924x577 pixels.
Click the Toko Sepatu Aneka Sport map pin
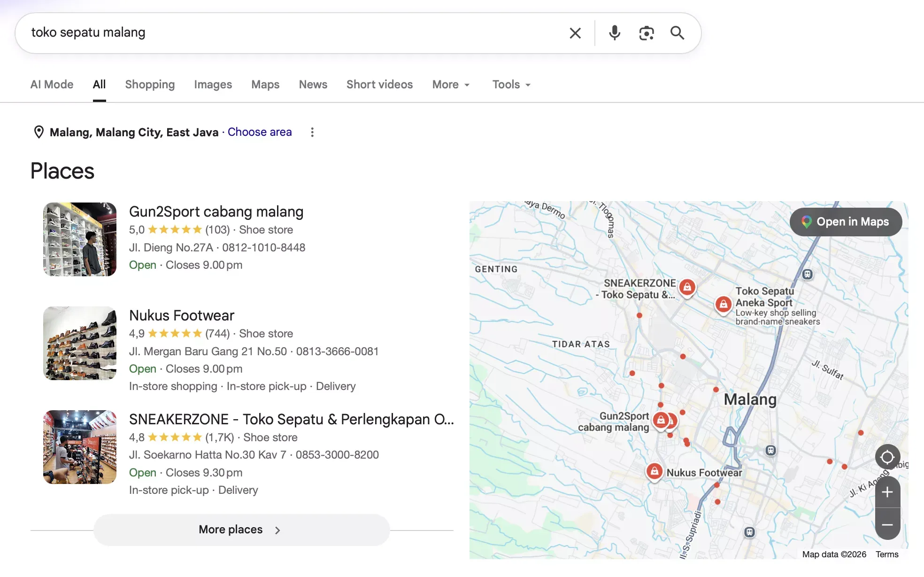[724, 305]
